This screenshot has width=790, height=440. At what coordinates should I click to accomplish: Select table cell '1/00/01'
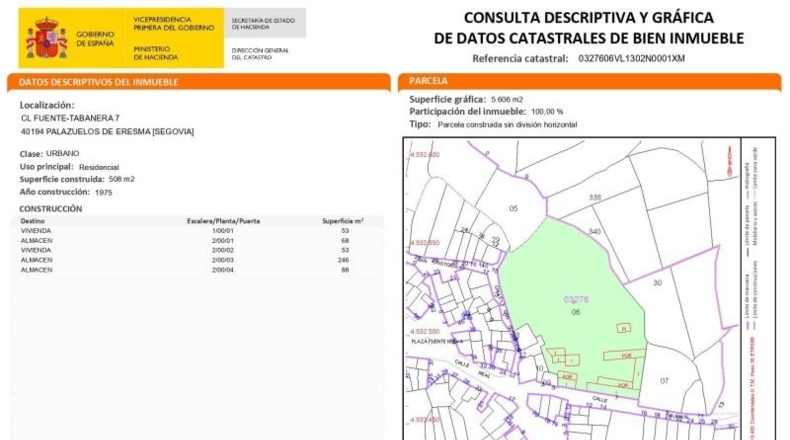pyautogui.click(x=223, y=231)
